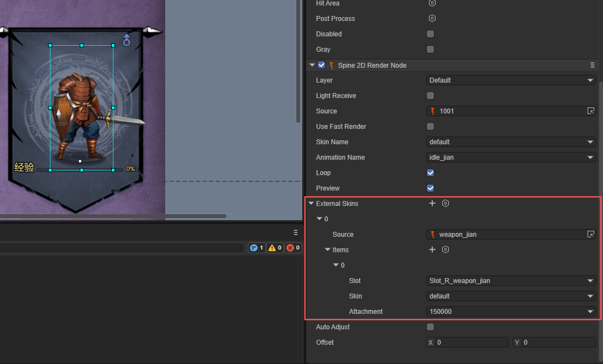
Task: Check the Auto Adjust checkbox
Action: pyautogui.click(x=431, y=327)
